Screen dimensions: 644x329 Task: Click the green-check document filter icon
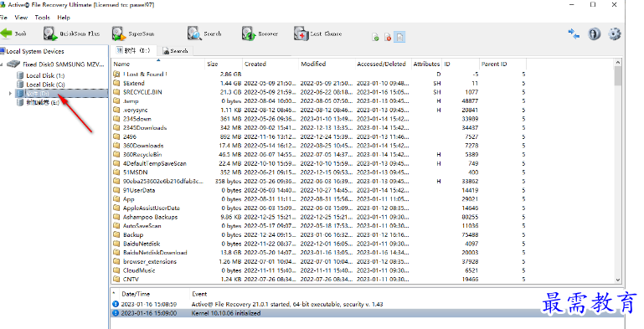tap(375, 38)
